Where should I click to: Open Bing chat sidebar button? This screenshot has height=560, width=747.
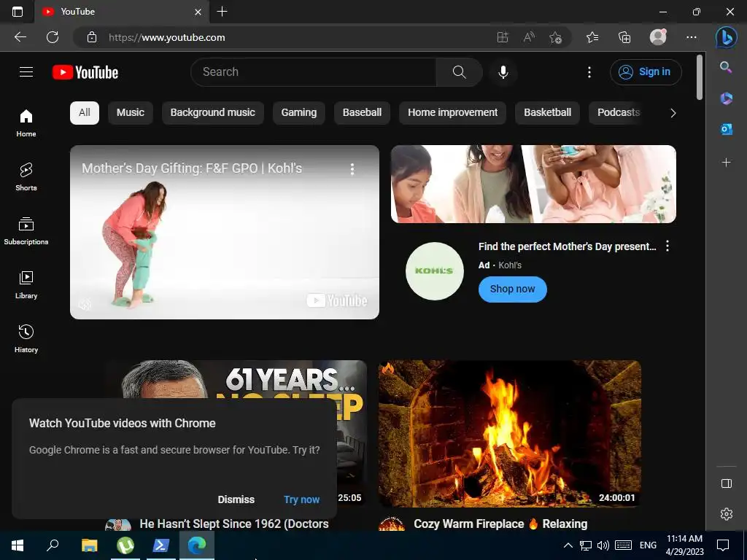coord(727,37)
